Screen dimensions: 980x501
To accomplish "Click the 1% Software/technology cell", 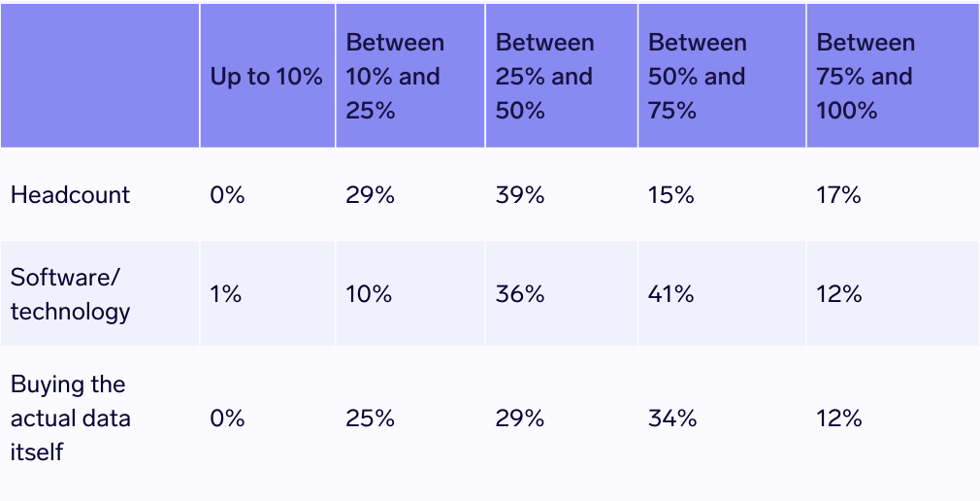I will (x=225, y=294).
